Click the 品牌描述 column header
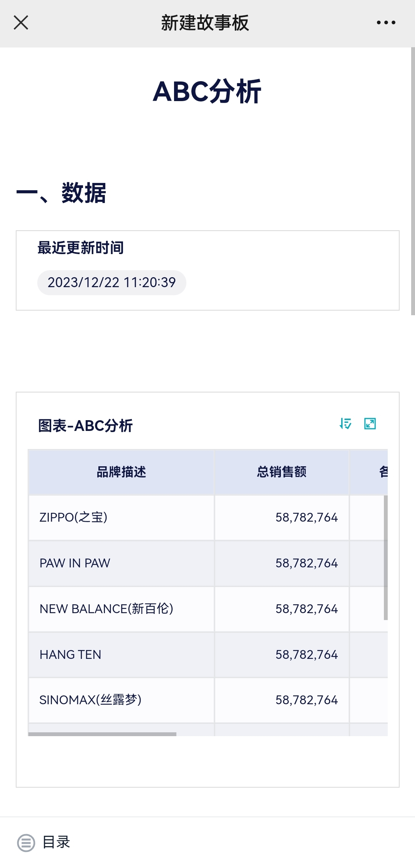Viewport: 415px width, 868px height. (121, 472)
